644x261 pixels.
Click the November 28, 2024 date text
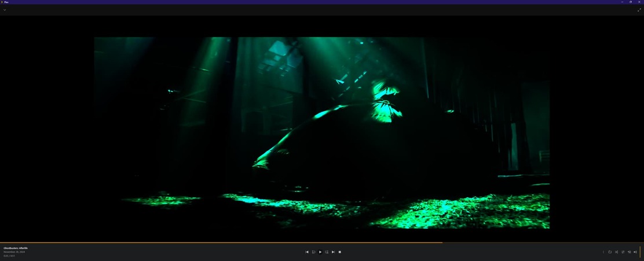pyautogui.click(x=14, y=252)
